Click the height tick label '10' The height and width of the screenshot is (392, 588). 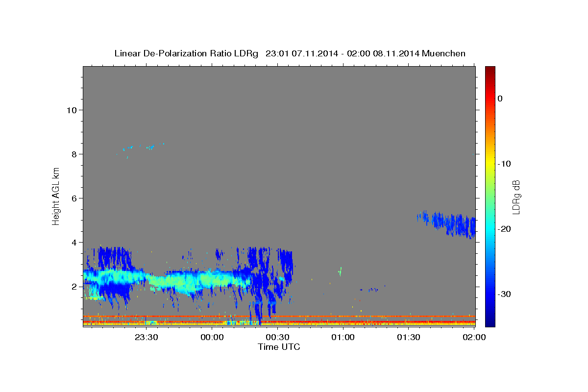[x=71, y=110]
